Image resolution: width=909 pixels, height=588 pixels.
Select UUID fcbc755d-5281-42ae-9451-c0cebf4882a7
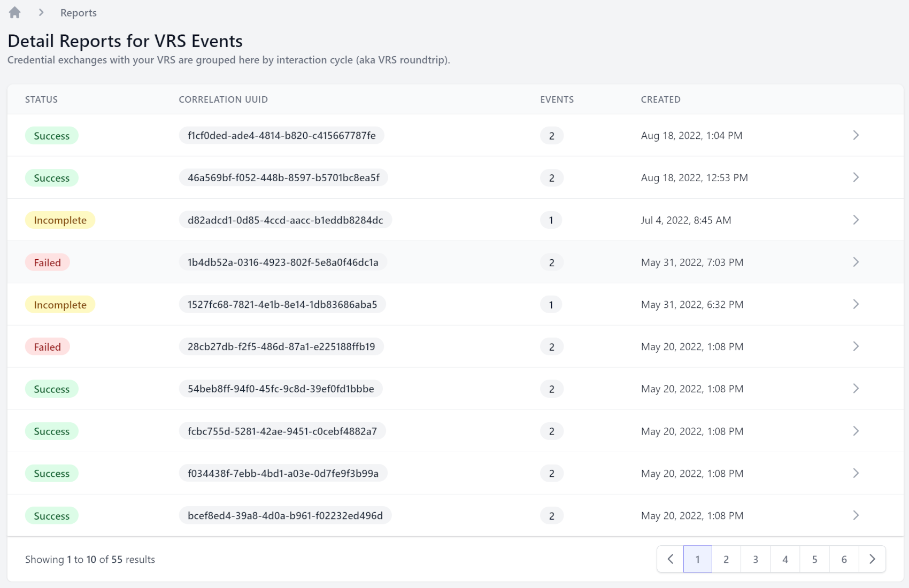[282, 431]
